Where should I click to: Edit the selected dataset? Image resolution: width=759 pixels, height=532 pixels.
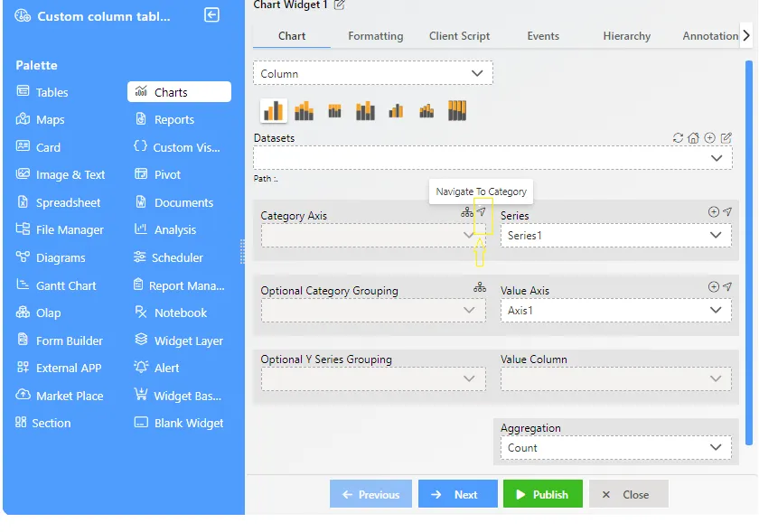[x=726, y=138]
